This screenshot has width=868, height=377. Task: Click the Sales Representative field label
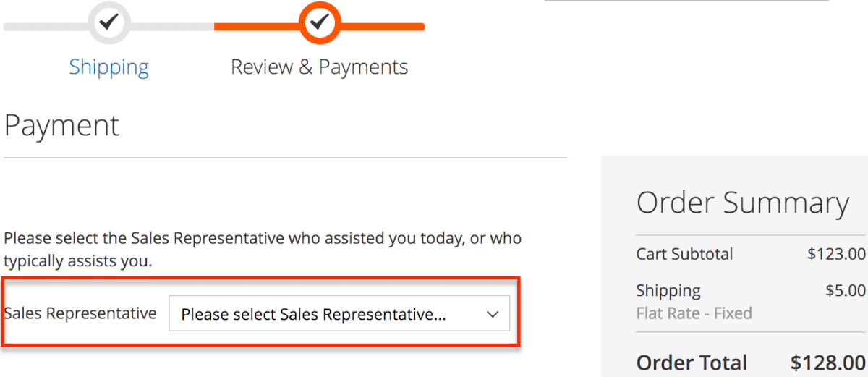pyautogui.click(x=80, y=313)
